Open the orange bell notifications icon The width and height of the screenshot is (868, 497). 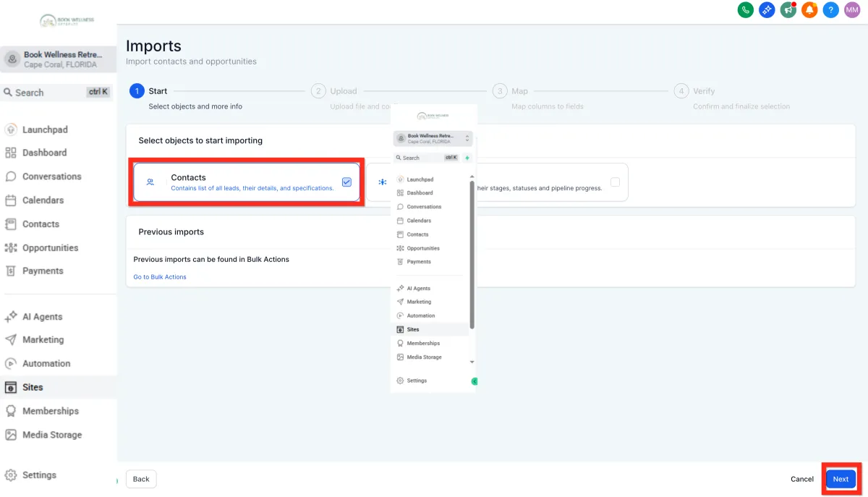click(809, 10)
